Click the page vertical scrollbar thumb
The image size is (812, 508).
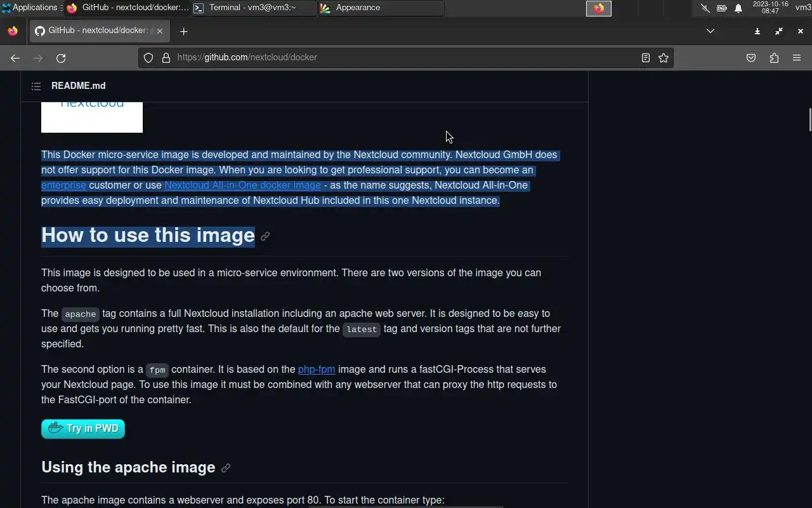tap(809, 120)
